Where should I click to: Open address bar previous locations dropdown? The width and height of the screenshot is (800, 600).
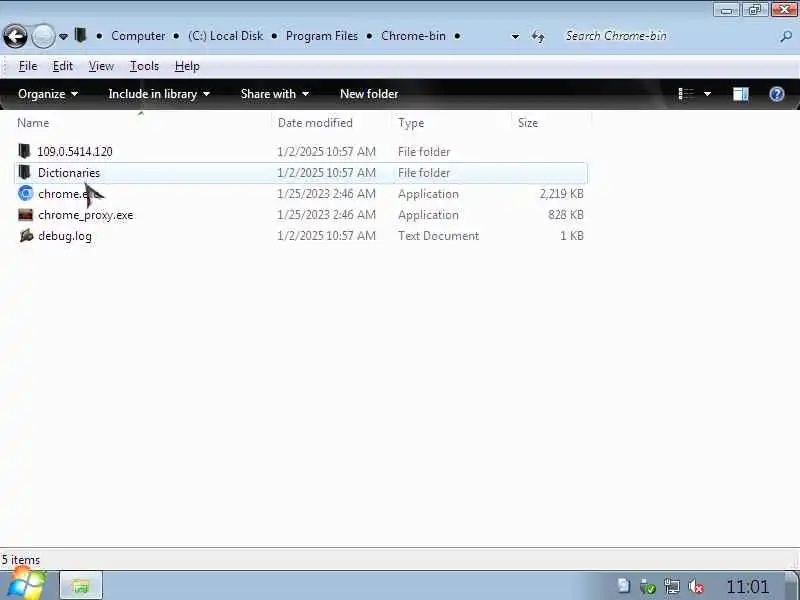(x=515, y=37)
